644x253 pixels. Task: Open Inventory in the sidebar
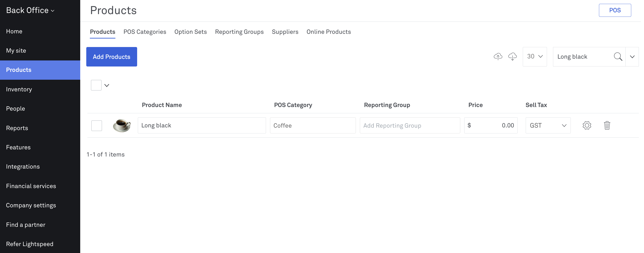(x=40, y=89)
